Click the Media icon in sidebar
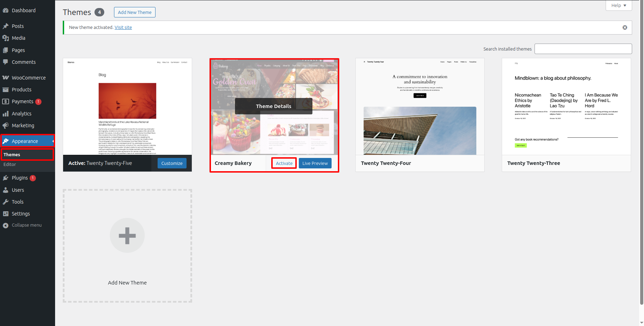The height and width of the screenshot is (326, 644). (6, 38)
